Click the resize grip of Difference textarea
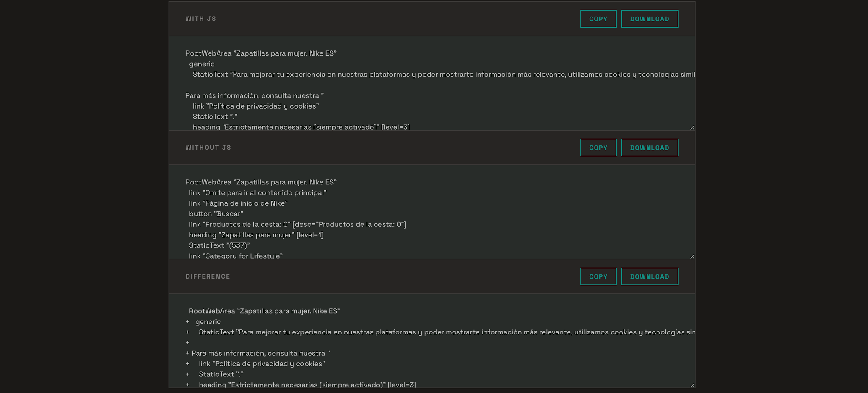Viewport: 868px width, 393px height. 692,385
